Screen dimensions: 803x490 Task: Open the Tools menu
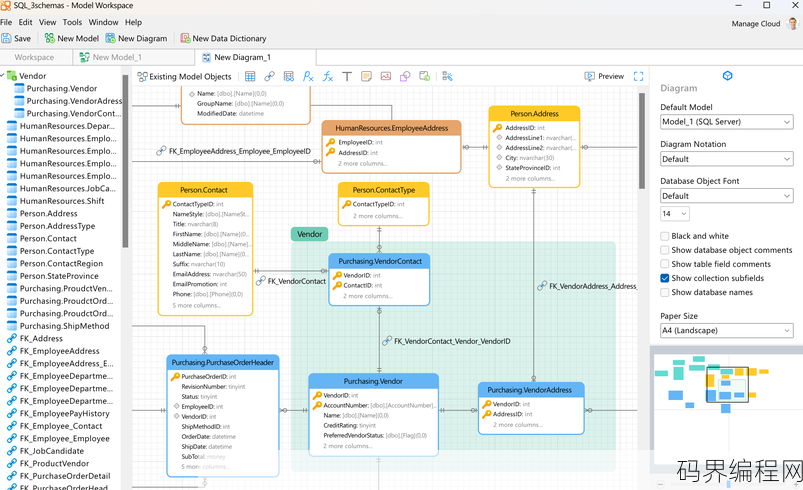[x=72, y=23]
